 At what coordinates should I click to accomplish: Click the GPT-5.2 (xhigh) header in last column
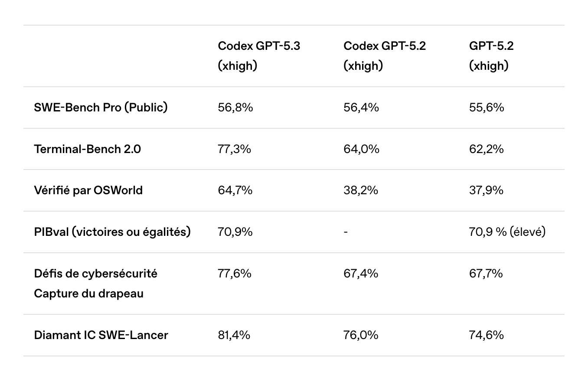491,55
